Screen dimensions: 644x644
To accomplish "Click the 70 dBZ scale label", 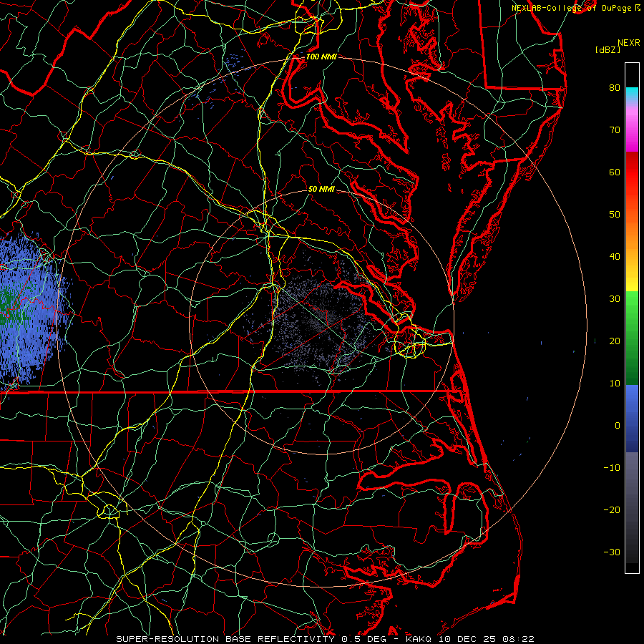I will coord(615,130).
